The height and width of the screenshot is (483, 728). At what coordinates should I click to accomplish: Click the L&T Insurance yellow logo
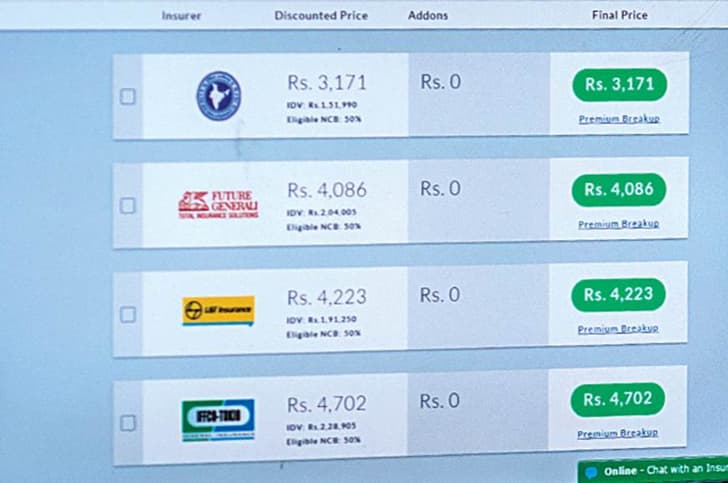218,310
